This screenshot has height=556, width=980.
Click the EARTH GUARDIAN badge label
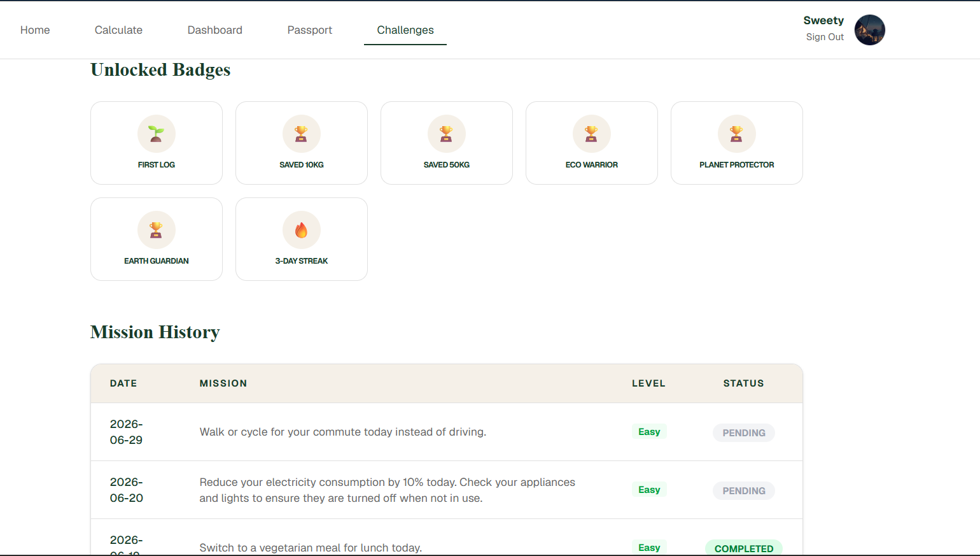[x=157, y=261]
